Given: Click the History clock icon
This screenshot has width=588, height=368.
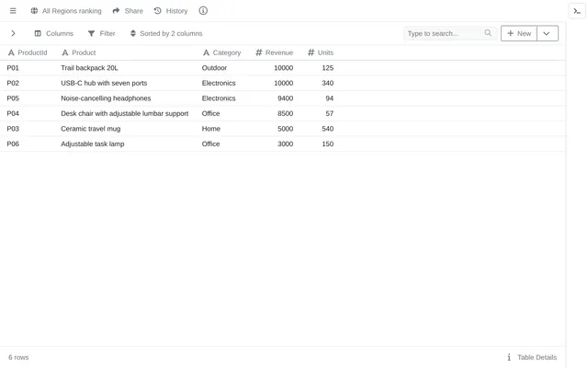Looking at the screenshot, I should (x=157, y=11).
